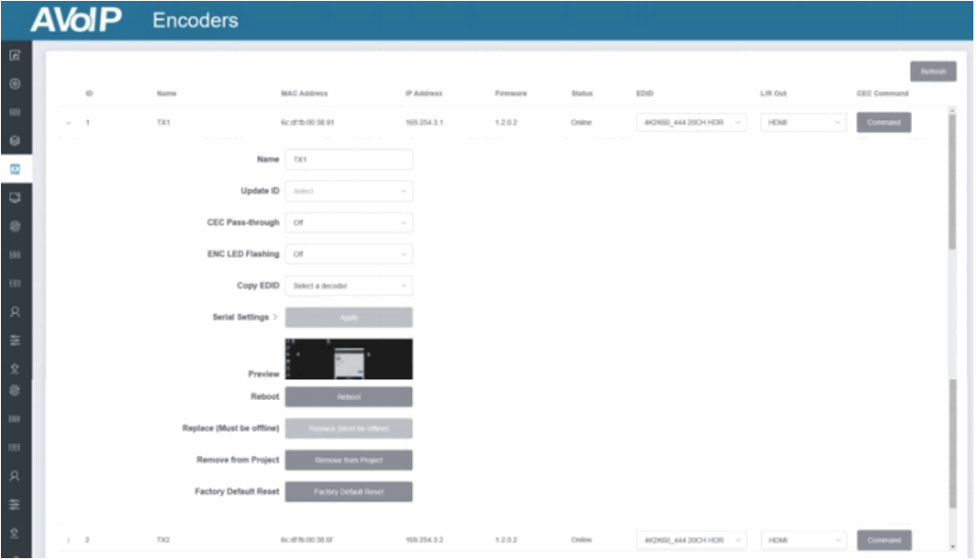Viewport: 978px width, 560px height.
Task: Open the stacked layers sidebar icon
Action: coord(15,141)
